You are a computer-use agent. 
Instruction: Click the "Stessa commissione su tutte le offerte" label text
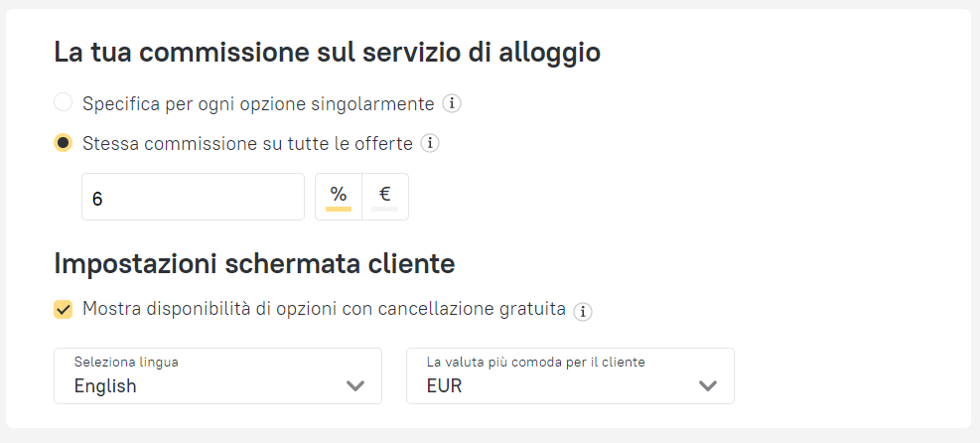pyautogui.click(x=247, y=143)
